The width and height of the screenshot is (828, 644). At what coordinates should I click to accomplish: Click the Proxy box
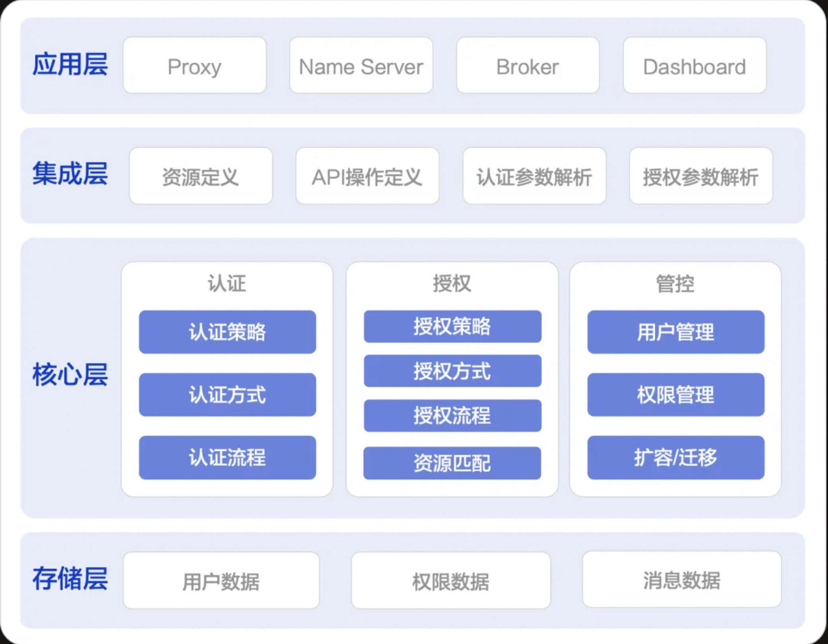(x=194, y=66)
